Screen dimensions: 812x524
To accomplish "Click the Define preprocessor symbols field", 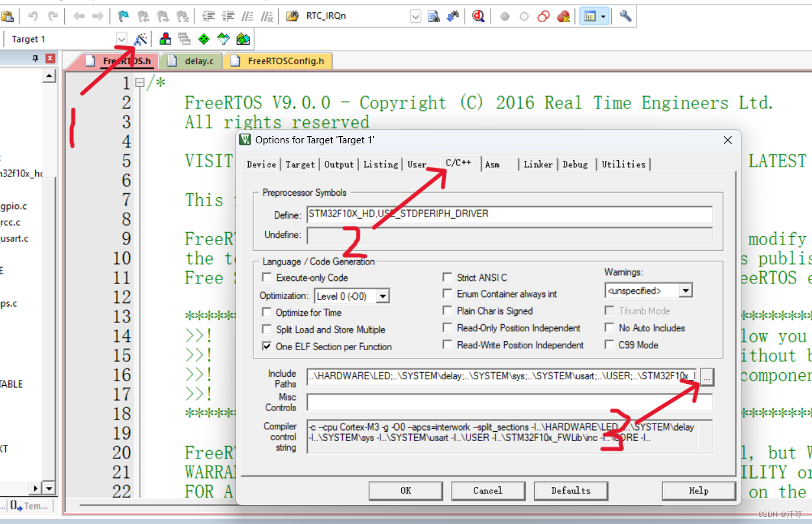I will click(510, 214).
